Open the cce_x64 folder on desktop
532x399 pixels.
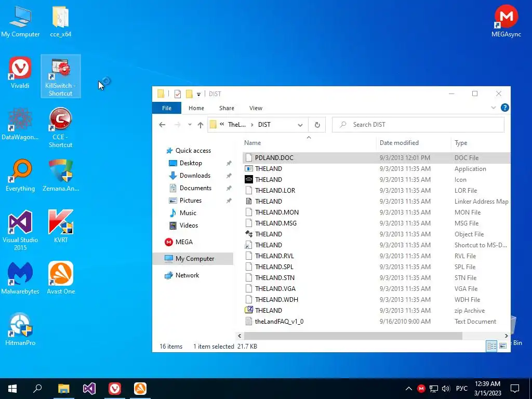(61, 21)
